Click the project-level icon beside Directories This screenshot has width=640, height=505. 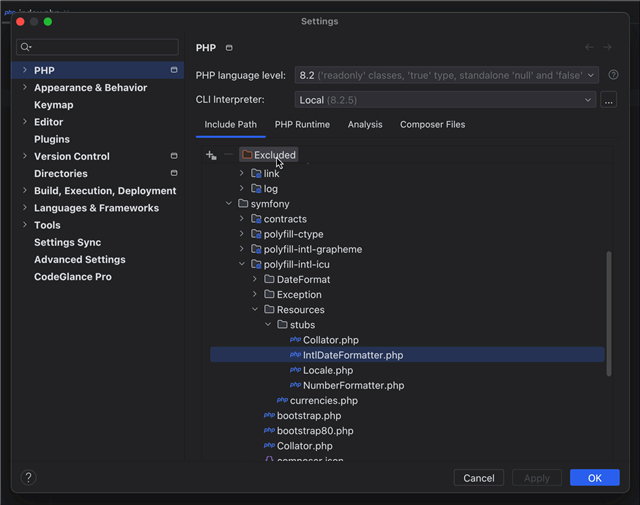(x=174, y=173)
